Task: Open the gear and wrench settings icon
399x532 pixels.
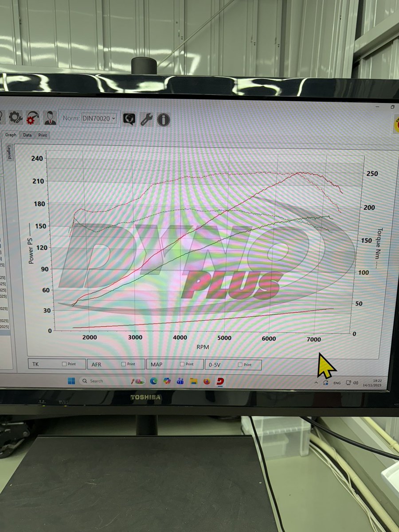Action: pyautogui.click(x=16, y=117)
